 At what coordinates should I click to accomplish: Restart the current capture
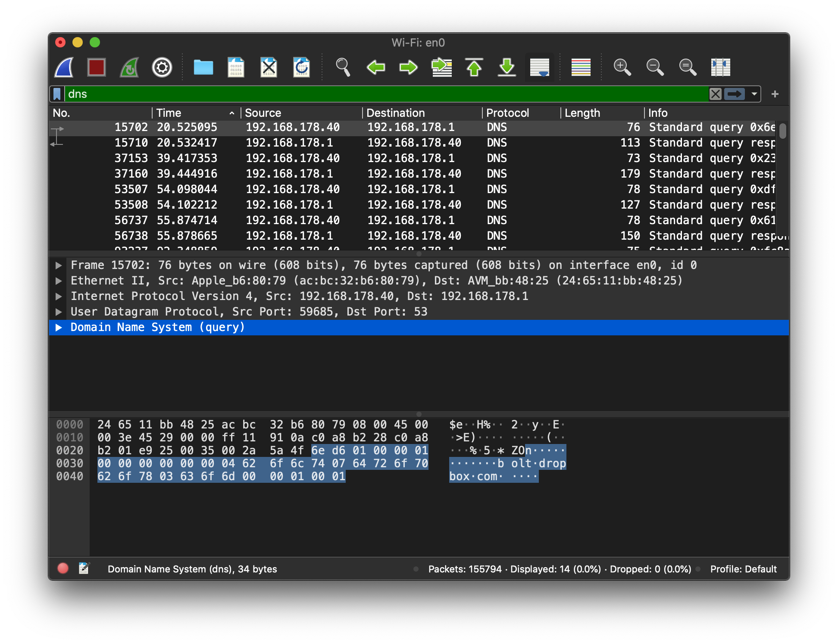point(128,67)
